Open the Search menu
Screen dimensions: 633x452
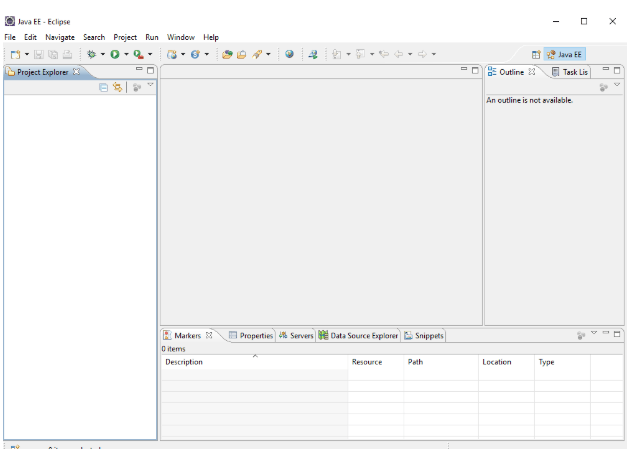click(94, 37)
